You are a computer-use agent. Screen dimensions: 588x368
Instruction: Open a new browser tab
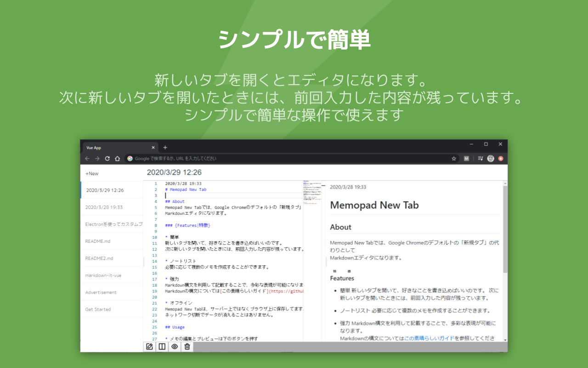tap(164, 147)
